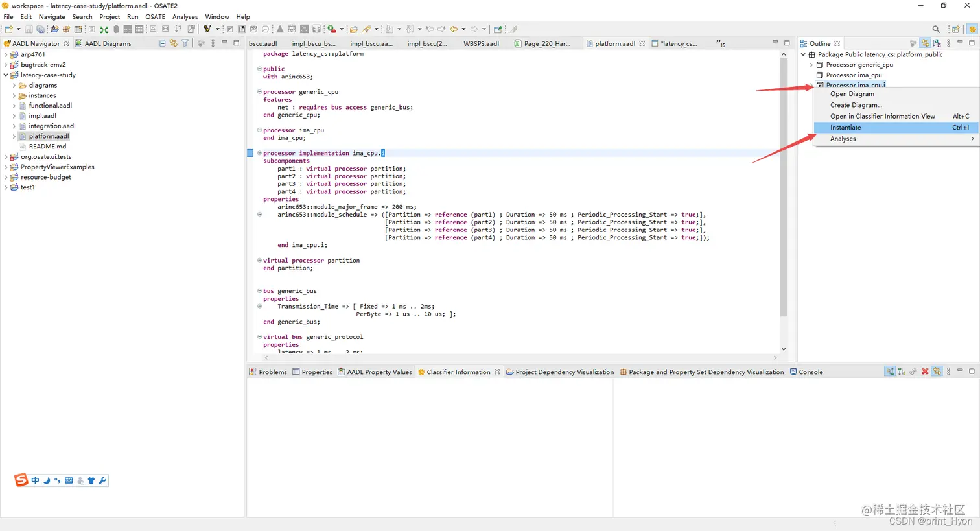Click the editor scroll-down arrow

[x=784, y=349]
